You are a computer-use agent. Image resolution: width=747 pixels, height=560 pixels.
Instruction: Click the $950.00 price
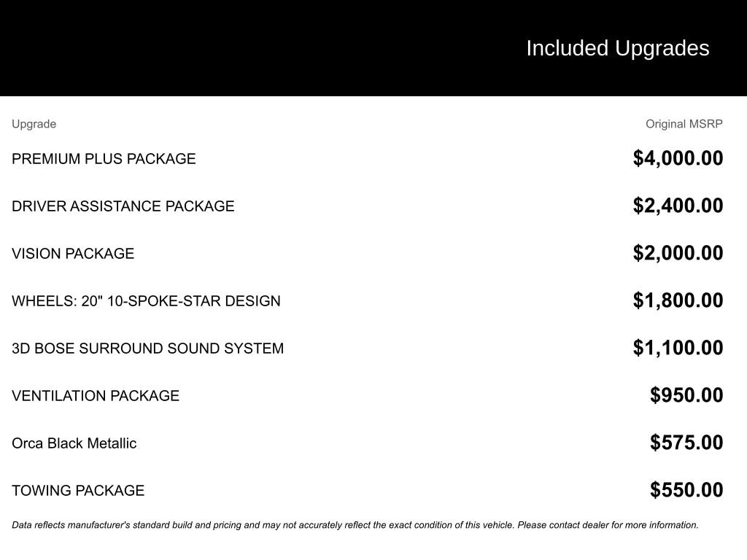click(x=686, y=395)
